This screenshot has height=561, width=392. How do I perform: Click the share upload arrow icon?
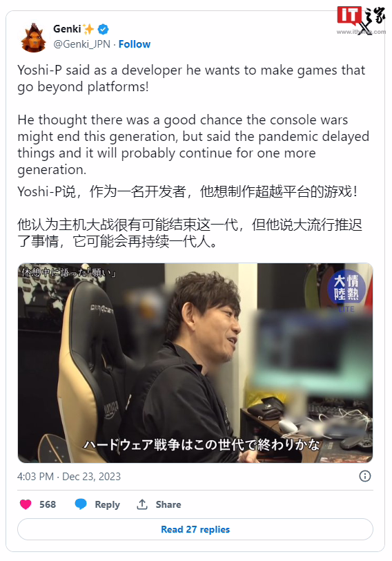pyautogui.click(x=142, y=504)
